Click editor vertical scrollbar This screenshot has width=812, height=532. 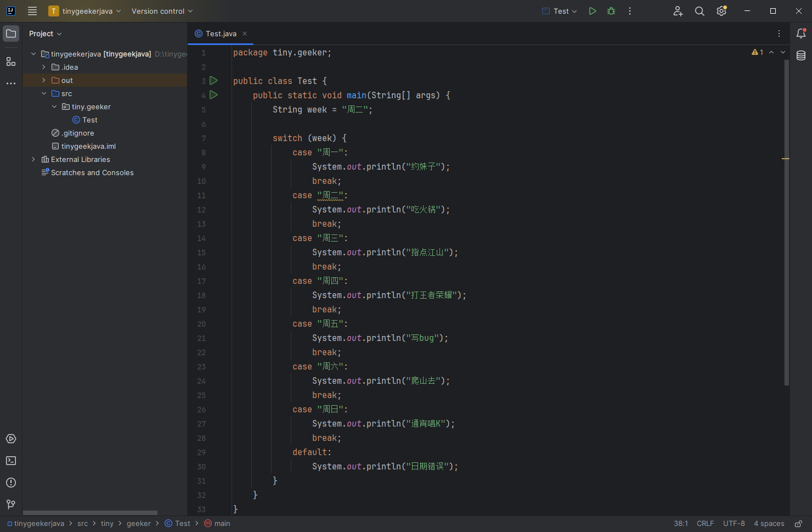click(787, 222)
